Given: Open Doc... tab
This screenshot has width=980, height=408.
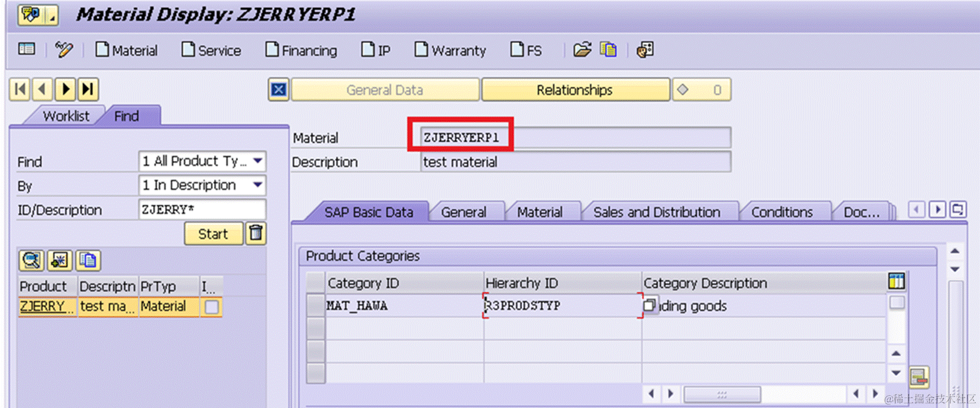Looking at the screenshot, I should tap(862, 212).
